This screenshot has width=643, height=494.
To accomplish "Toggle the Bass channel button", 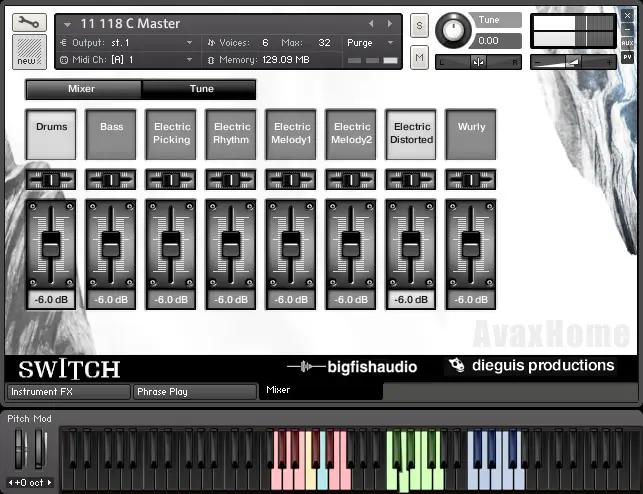I will (111, 134).
